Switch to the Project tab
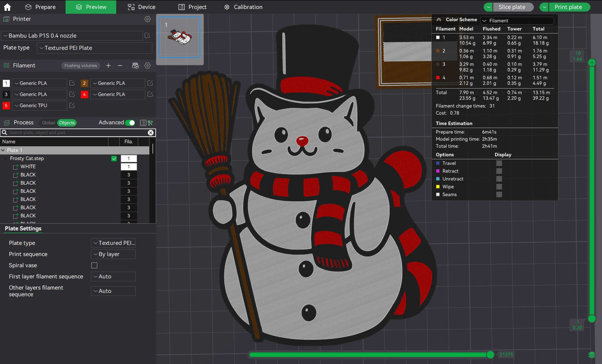Image resolution: width=602 pixels, height=364 pixels. (x=192, y=7)
